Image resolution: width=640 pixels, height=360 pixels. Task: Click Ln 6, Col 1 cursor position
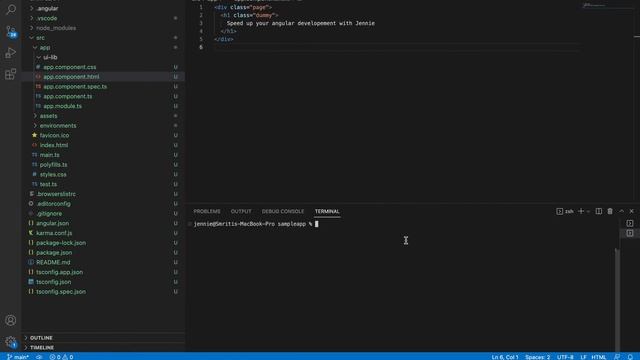point(505,357)
